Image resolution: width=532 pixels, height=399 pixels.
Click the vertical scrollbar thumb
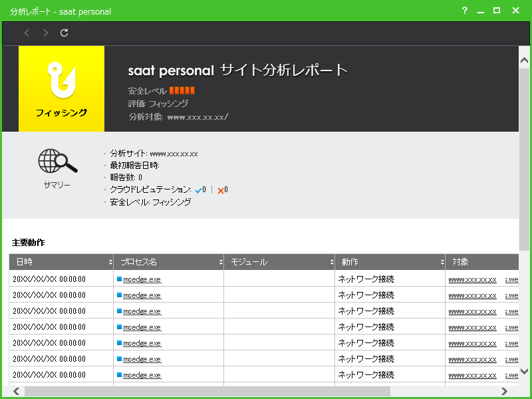pos(524,160)
